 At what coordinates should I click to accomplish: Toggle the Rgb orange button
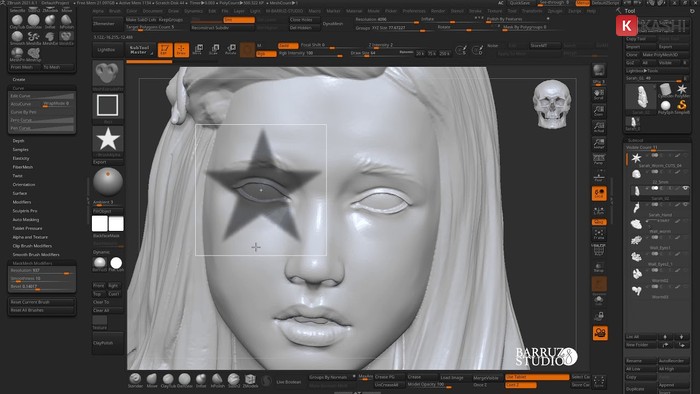[266, 54]
